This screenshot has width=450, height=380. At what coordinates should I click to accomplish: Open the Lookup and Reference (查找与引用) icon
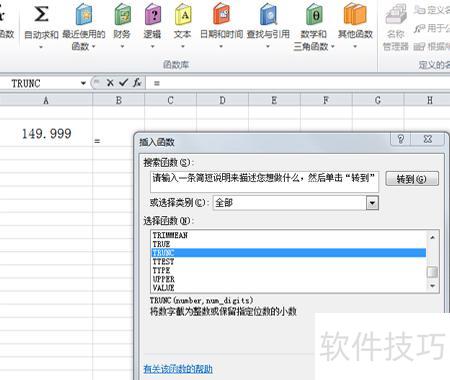pos(268,14)
